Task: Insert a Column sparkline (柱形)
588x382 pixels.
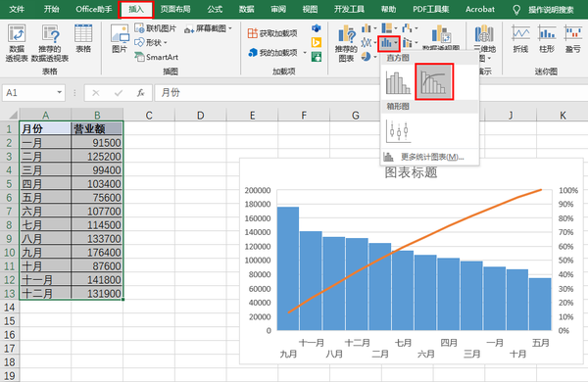Action: click(547, 38)
